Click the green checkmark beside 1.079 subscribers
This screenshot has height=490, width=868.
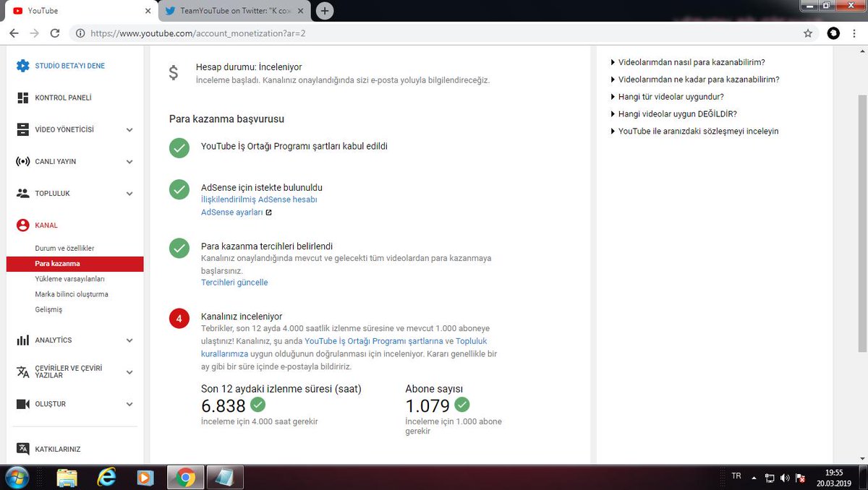coord(461,405)
